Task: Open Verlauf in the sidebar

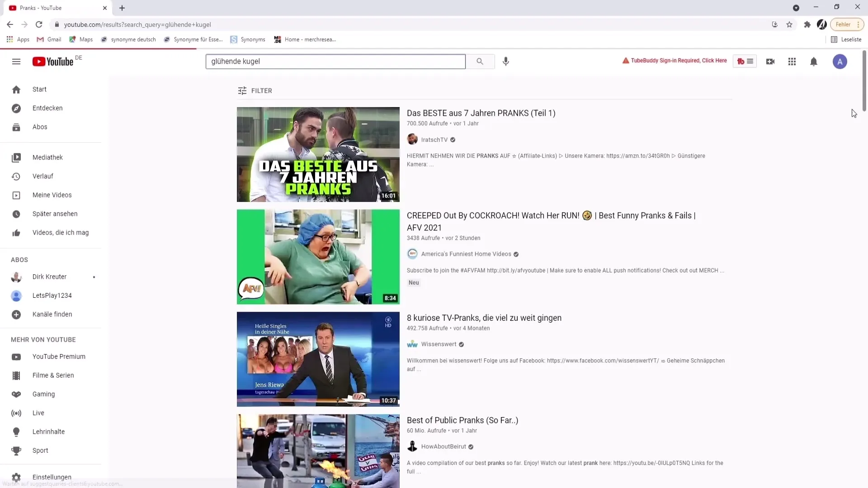Action: (42, 176)
